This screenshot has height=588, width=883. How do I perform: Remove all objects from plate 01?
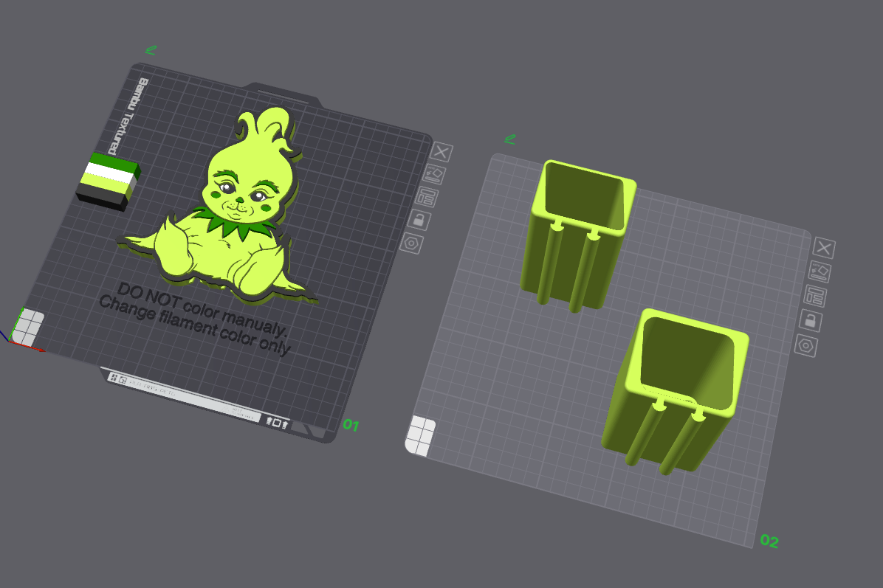pyautogui.click(x=441, y=153)
